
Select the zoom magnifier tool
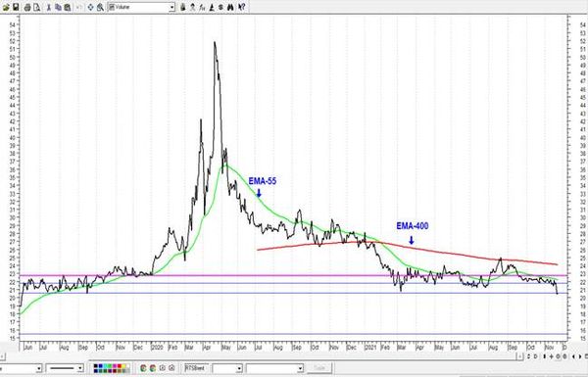[x=101, y=7]
